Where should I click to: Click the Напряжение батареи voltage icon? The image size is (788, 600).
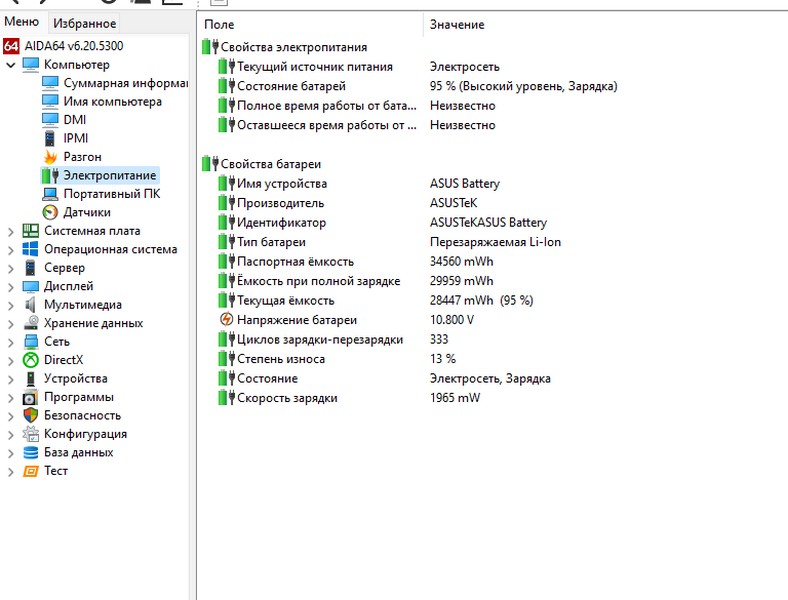pos(227,320)
